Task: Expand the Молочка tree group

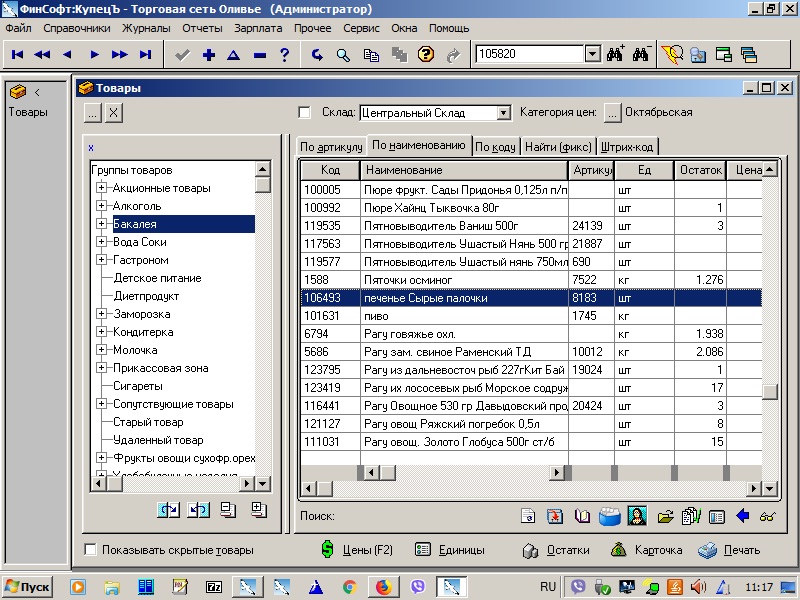Action: [x=101, y=350]
